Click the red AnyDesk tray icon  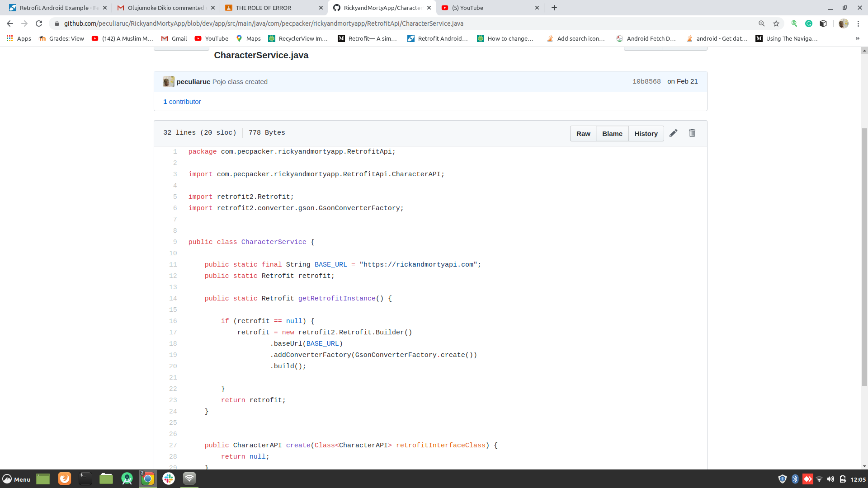pyautogui.click(x=808, y=479)
